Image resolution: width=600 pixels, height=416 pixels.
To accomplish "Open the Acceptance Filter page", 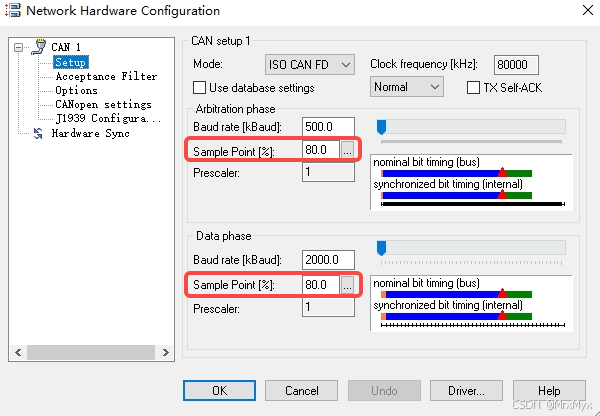I will tap(106, 76).
